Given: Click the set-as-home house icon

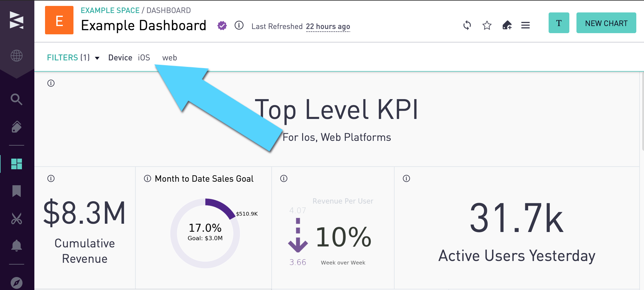Looking at the screenshot, I should click(507, 25).
